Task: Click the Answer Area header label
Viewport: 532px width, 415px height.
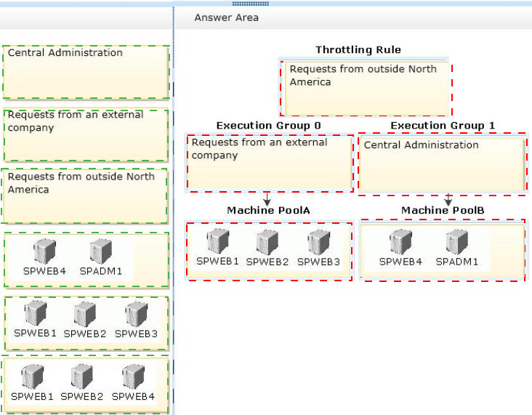Action: click(x=226, y=17)
